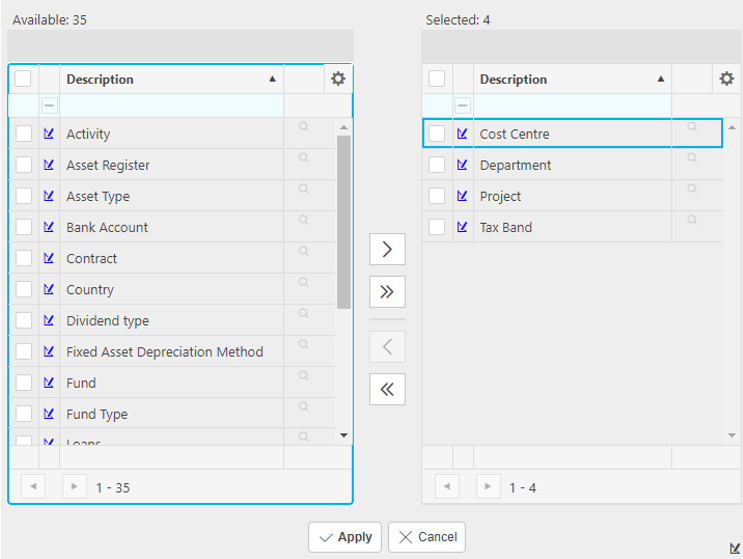Screen dimensions: 743x559
Task: Select the Asset Type row text
Action: (x=98, y=196)
